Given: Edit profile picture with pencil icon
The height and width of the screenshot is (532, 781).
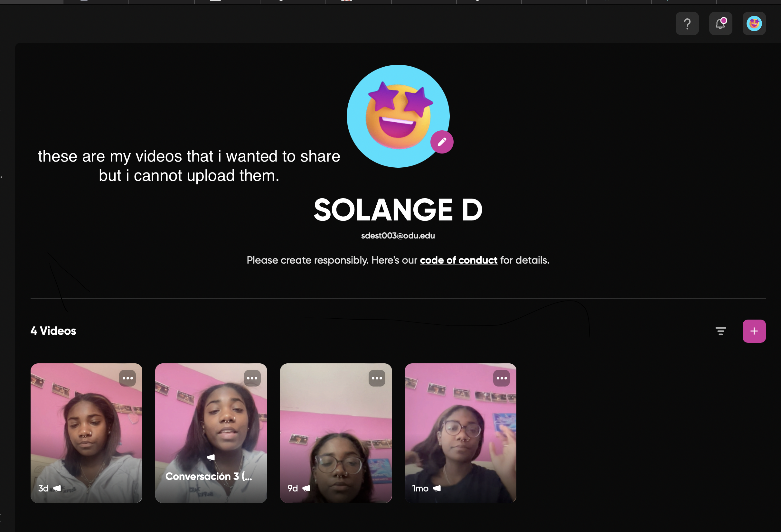Looking at the screenshot, I should (x=442, y=142).
